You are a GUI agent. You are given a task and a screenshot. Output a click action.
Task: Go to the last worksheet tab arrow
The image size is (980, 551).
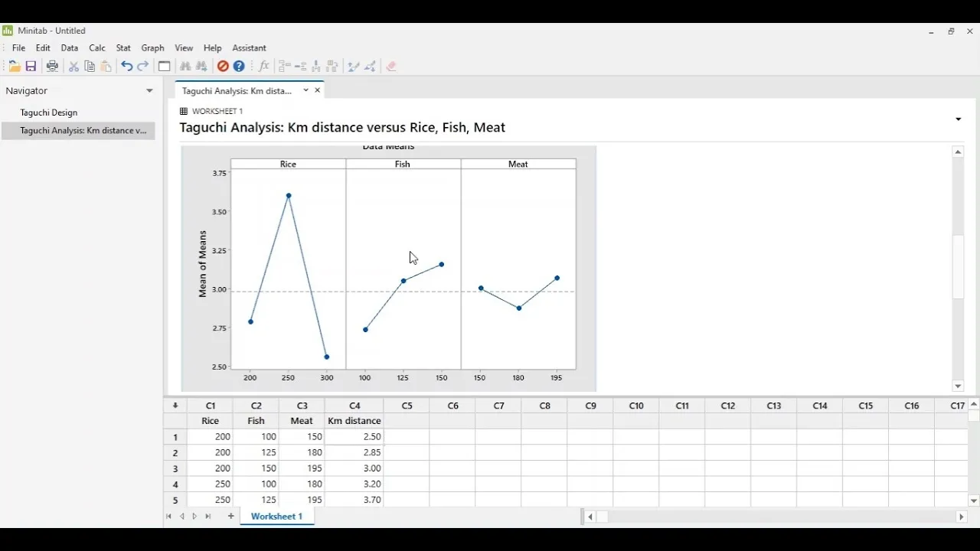point(207,517)
